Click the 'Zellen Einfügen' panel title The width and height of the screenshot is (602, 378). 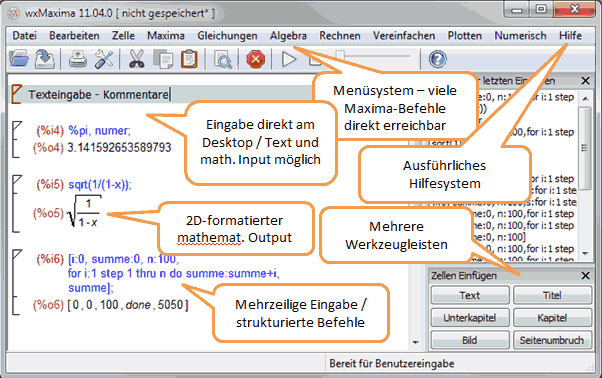[464, 276]
